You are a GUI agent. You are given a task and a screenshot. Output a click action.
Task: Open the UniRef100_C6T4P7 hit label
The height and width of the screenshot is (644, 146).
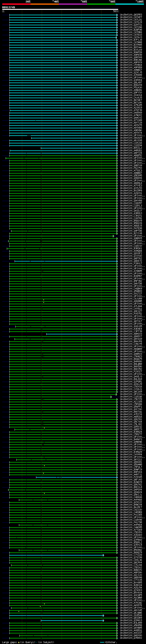click(131, 17)
